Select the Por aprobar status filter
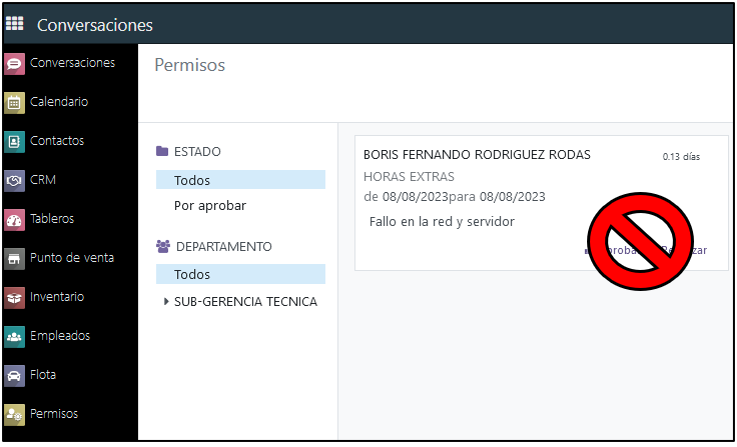 tap(210, 206)
